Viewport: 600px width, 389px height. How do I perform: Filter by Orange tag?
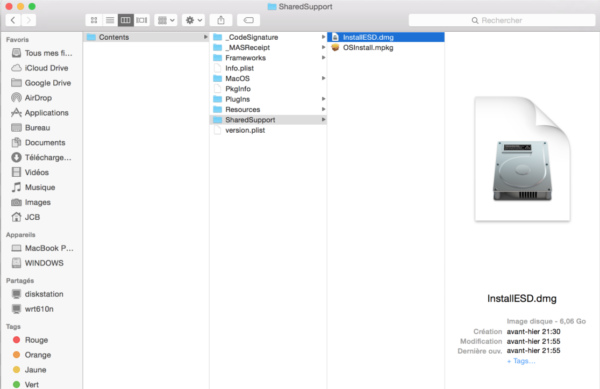[42, 355]
